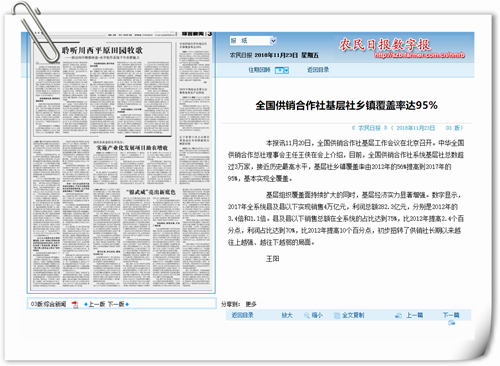Click the zb.farmer.com.cn URL under the logo
Image resolution: width=500 pixels, height=366 pixels.
tap(419, 55)
